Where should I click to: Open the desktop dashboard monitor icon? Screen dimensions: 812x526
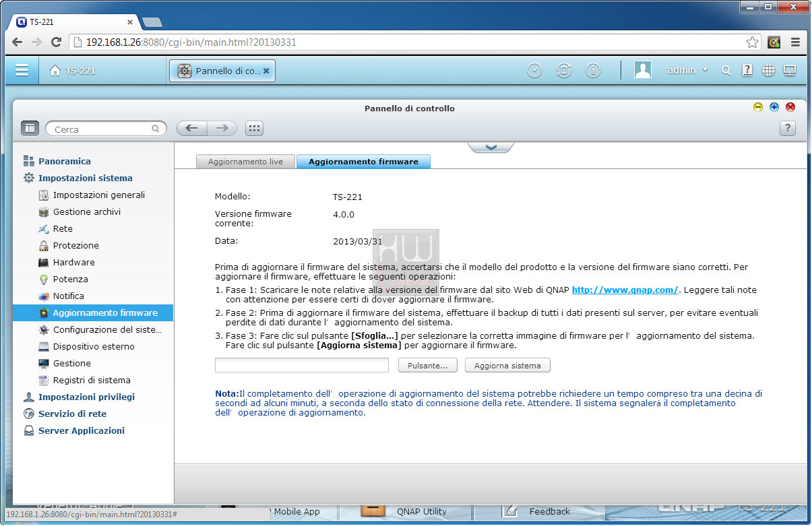(790, 70)
